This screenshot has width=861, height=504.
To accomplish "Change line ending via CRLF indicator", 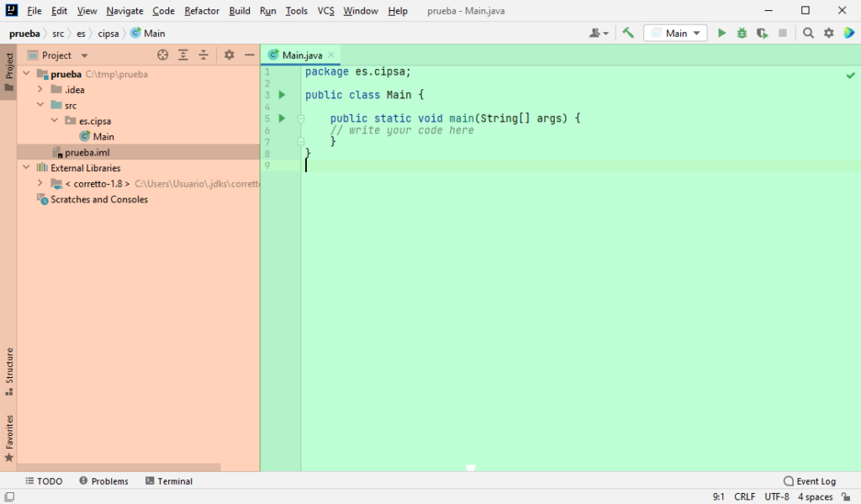I will 744,496.
